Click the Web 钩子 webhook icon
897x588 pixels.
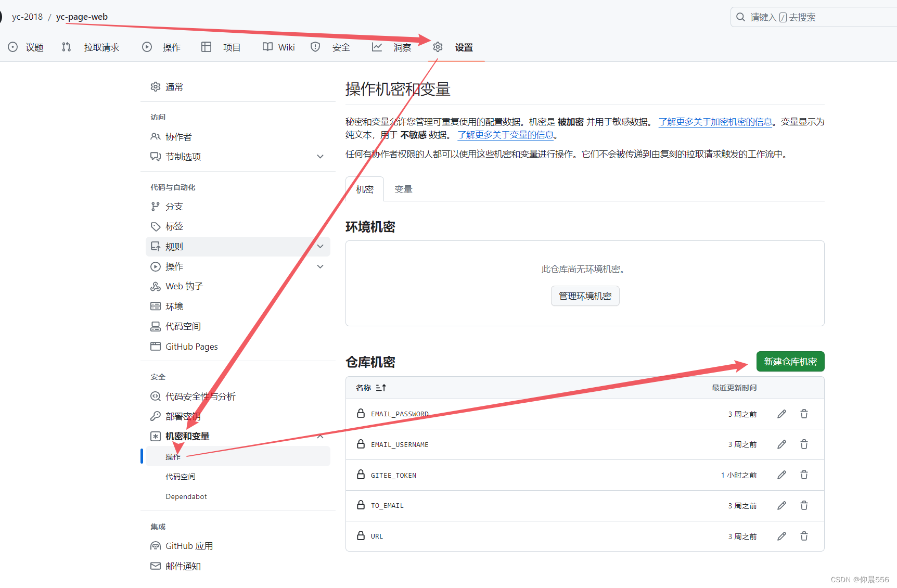coord(155,286)
